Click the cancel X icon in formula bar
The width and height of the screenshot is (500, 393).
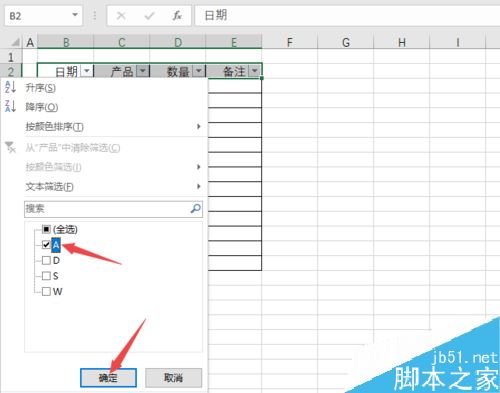pos(121,15)
